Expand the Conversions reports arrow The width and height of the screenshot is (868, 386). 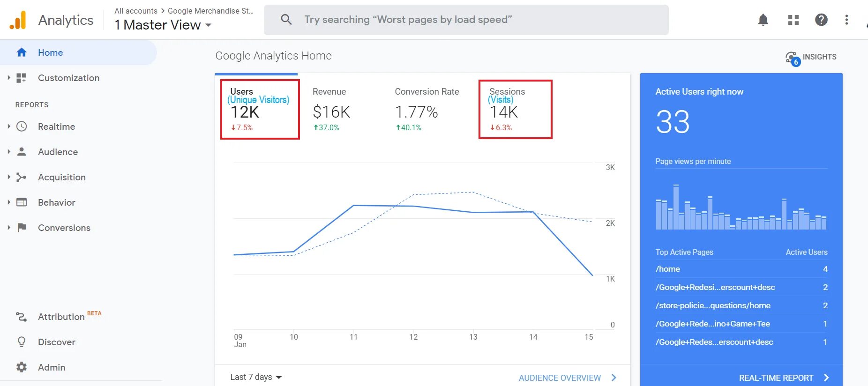(8, 228)
